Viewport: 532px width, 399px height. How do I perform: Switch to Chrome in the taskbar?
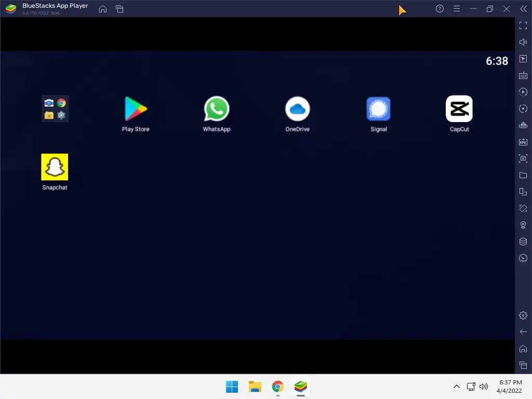[277, 387]
